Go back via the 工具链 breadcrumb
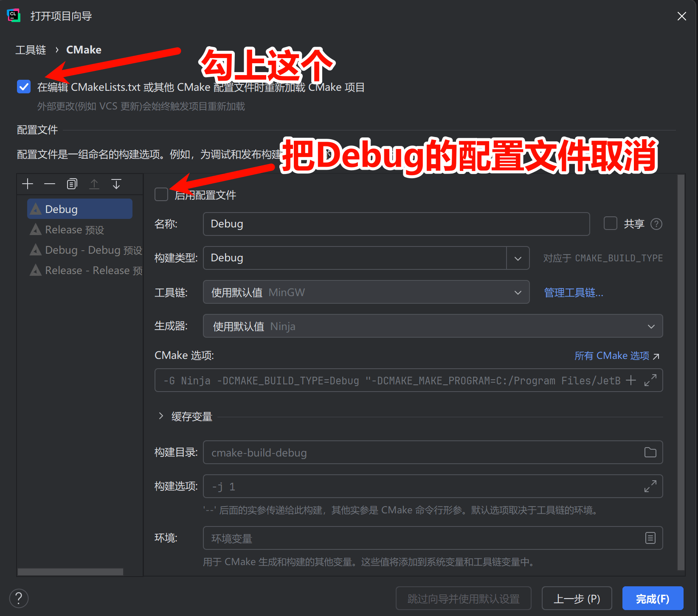 [31, 50]
